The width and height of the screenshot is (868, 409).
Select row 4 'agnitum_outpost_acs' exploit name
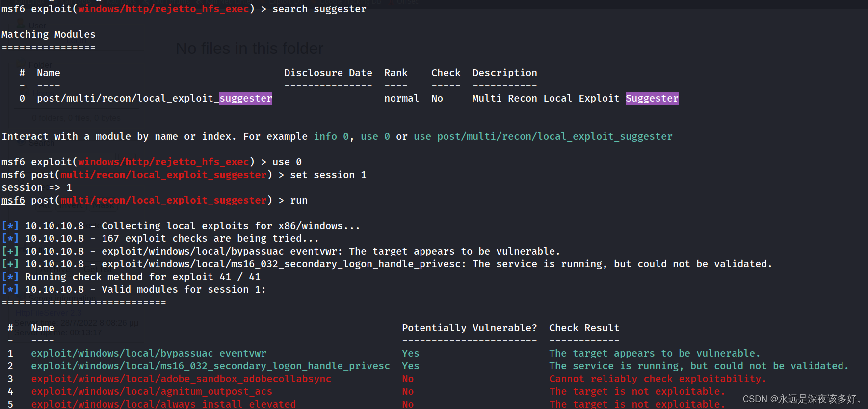pos(152,391)
